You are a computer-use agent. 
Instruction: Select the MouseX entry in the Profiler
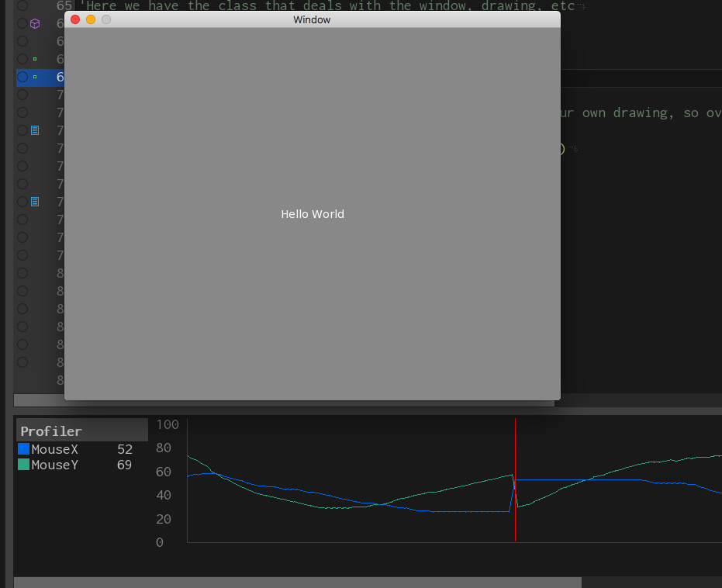[54, 449]
